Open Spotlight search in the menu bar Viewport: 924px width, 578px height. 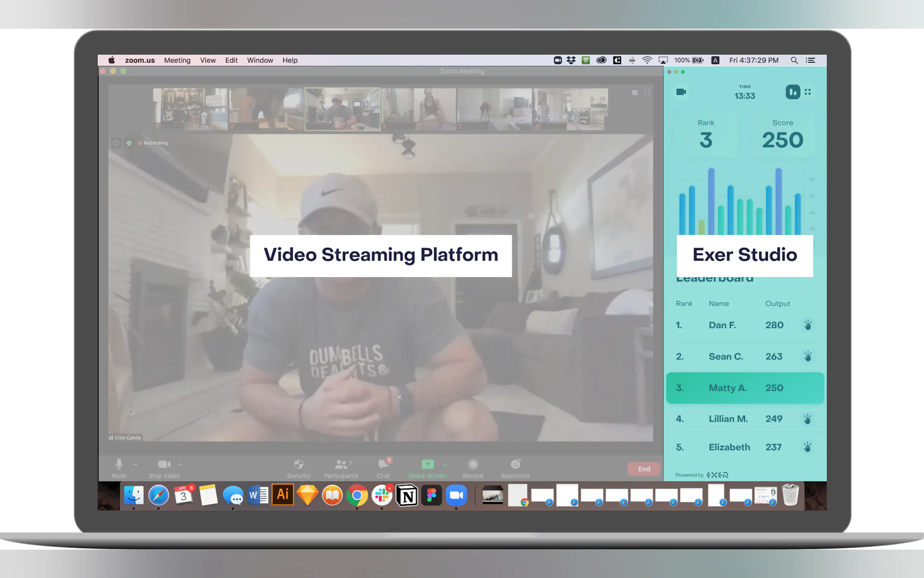tap(794, 60)
